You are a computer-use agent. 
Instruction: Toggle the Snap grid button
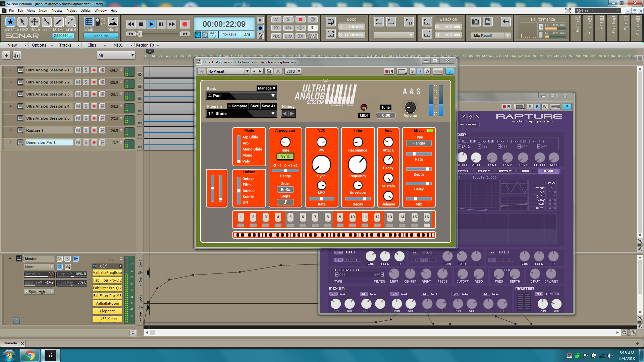click(x=89, y=22)
